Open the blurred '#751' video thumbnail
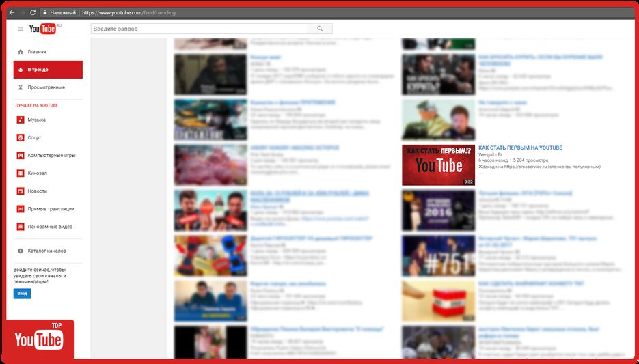This screenshot has width=639, height=364. [439, 255]
